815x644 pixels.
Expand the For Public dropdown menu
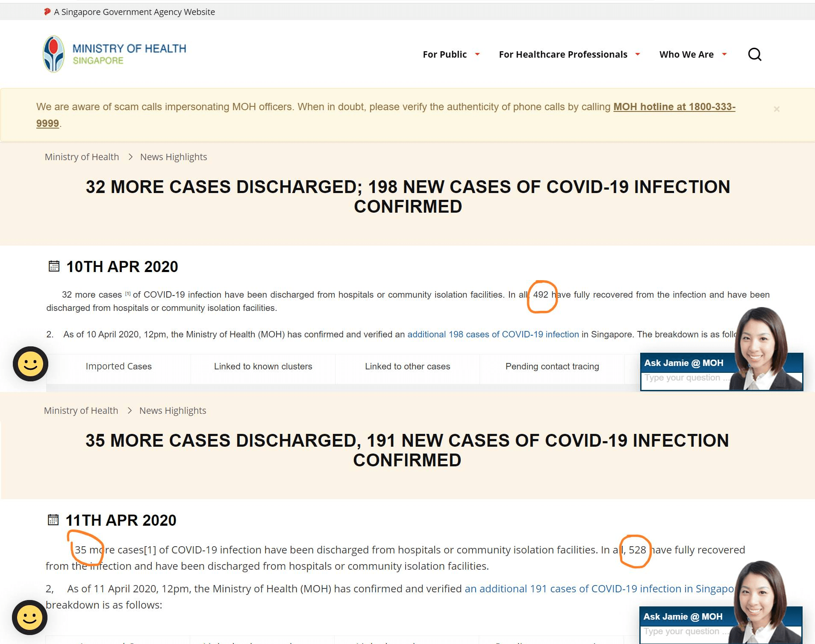[x=451, y=55]
